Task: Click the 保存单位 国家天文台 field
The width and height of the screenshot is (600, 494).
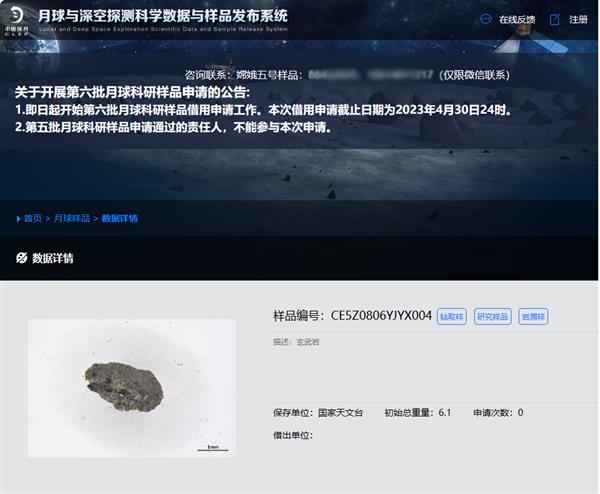Action: (x=318, y=412)
